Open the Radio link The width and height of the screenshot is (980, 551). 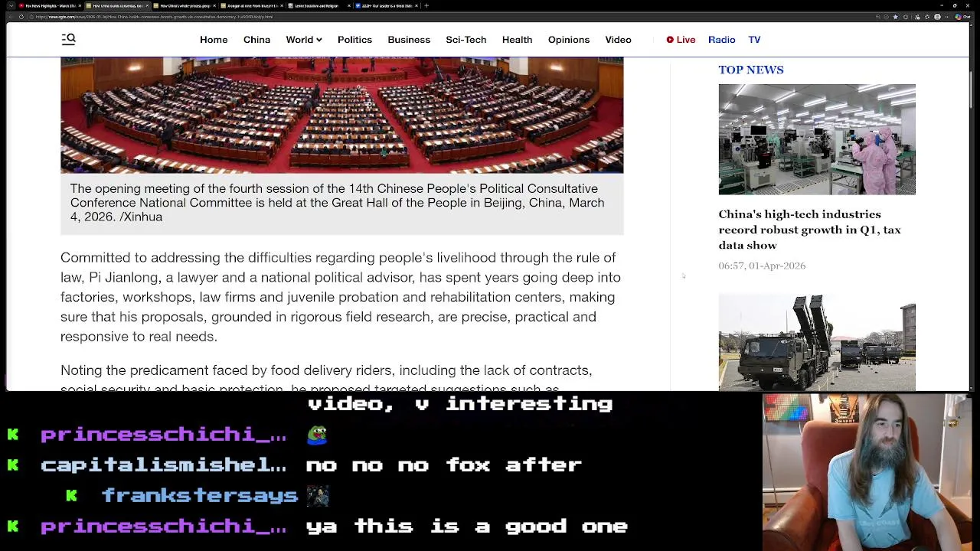point(721,40)
